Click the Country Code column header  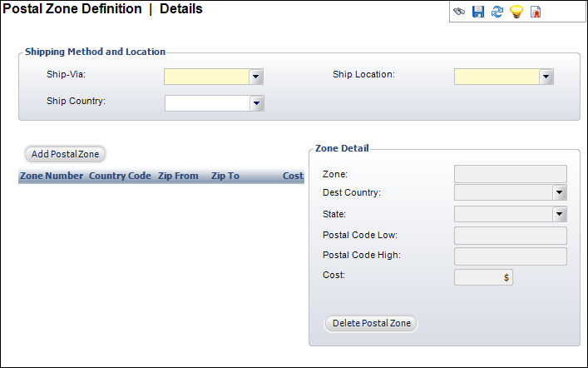(x=120, y=177)
